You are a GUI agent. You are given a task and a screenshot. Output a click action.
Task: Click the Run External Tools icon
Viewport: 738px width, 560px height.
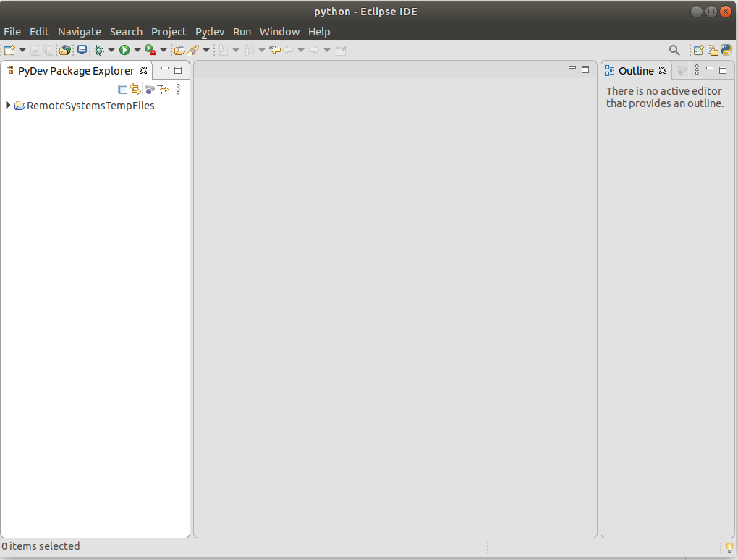(x=150, y=50)
